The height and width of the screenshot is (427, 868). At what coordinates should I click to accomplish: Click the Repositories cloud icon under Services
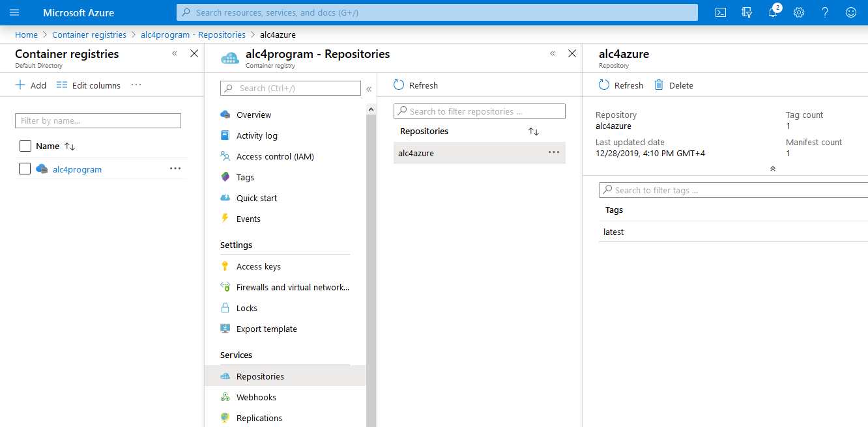pos(225,376)
